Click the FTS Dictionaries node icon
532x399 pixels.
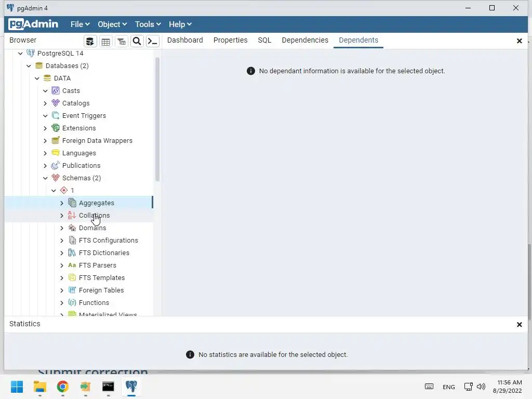pos(72,252)
